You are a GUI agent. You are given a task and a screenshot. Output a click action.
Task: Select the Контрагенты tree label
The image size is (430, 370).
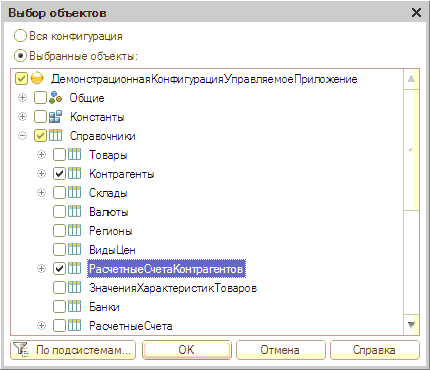[121, 174]
